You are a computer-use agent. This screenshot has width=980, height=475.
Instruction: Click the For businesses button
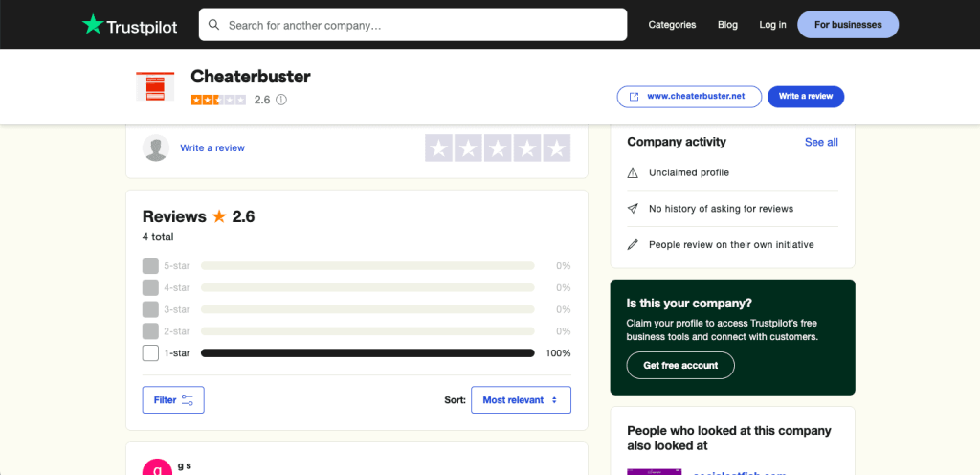tap(848, 25)
